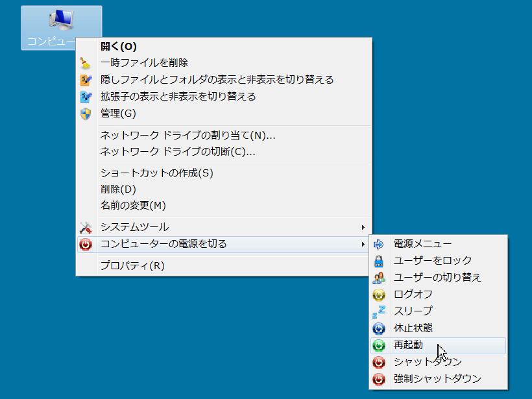The height and width of the screenshot is (399, 532).
Task: Choose ショートカットの作成(S)
Action: (x=156, y=173)
